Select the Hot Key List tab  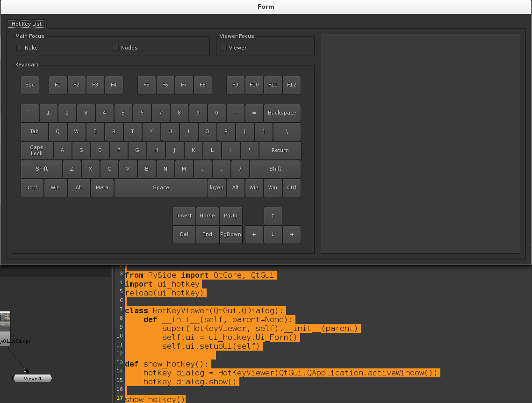click(x=26, y=24)
